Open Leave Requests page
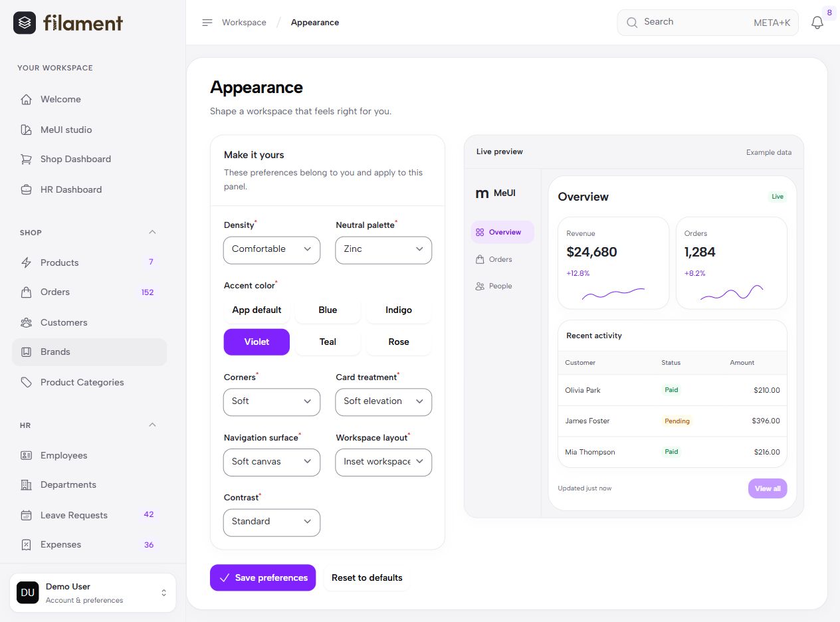 click(x=89, y=515)
